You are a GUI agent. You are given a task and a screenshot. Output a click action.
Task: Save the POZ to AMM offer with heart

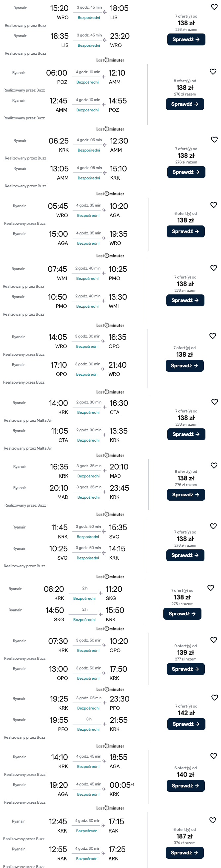[213, 72]
